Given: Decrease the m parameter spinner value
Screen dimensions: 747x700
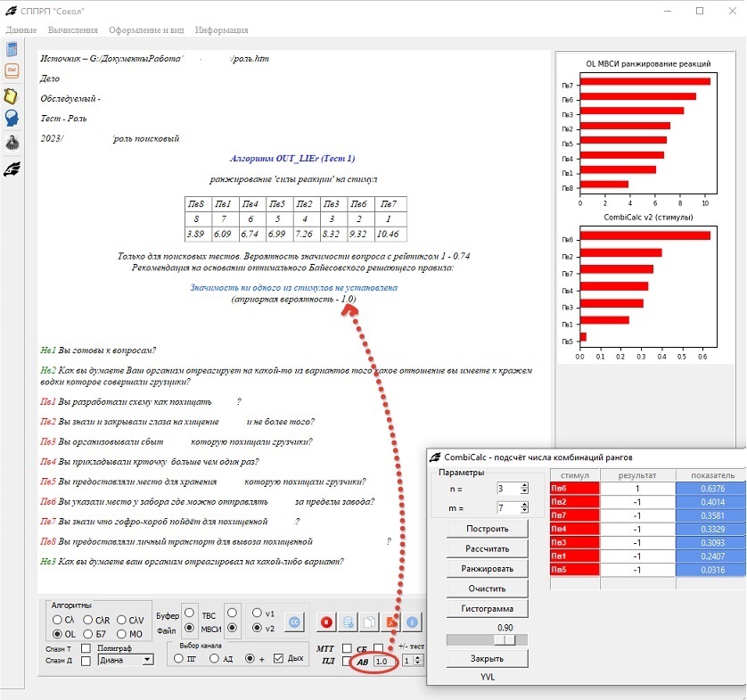Looking at the screenshot, I should click(x=526, y=512).
